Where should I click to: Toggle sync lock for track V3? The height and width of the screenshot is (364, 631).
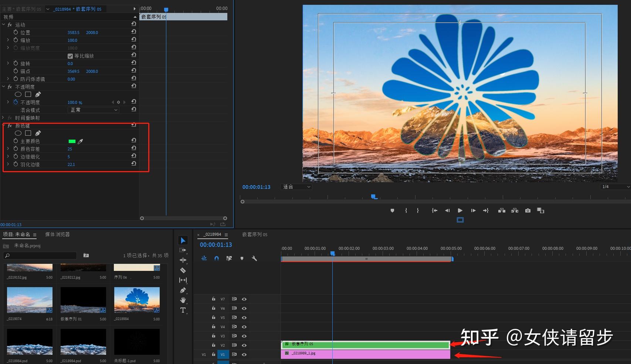[234, 336]
